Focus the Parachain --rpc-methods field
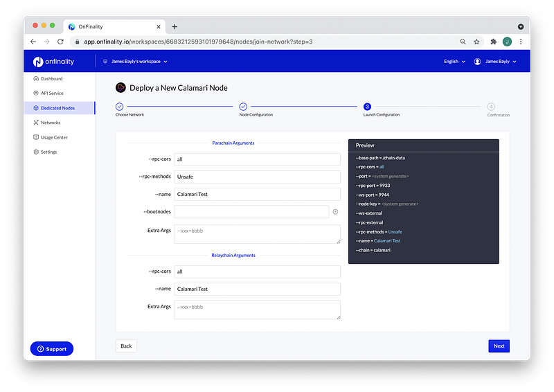This screenshot has width=554, height=392. pyautogui.click(x=257, y=177)
